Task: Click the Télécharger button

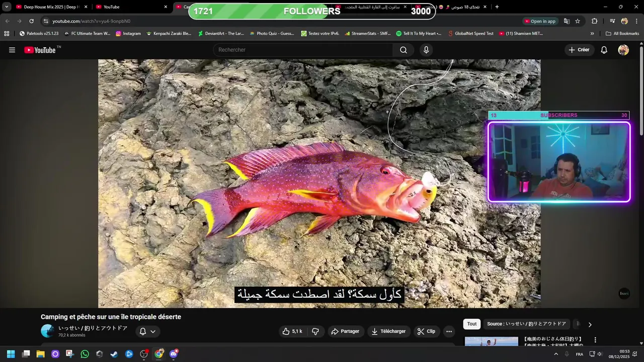Action: click(388, 331)
